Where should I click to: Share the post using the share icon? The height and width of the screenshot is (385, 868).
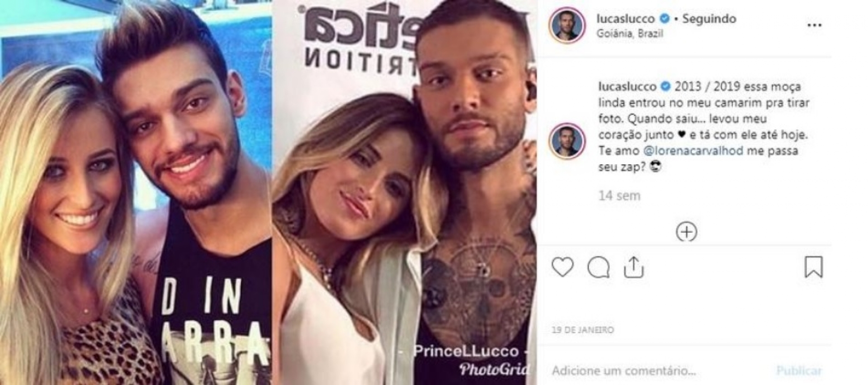[633, 266]
